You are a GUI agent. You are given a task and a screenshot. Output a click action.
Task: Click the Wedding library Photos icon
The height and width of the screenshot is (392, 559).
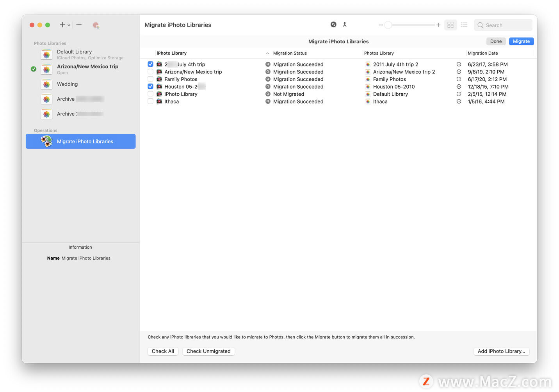point(46,84)
